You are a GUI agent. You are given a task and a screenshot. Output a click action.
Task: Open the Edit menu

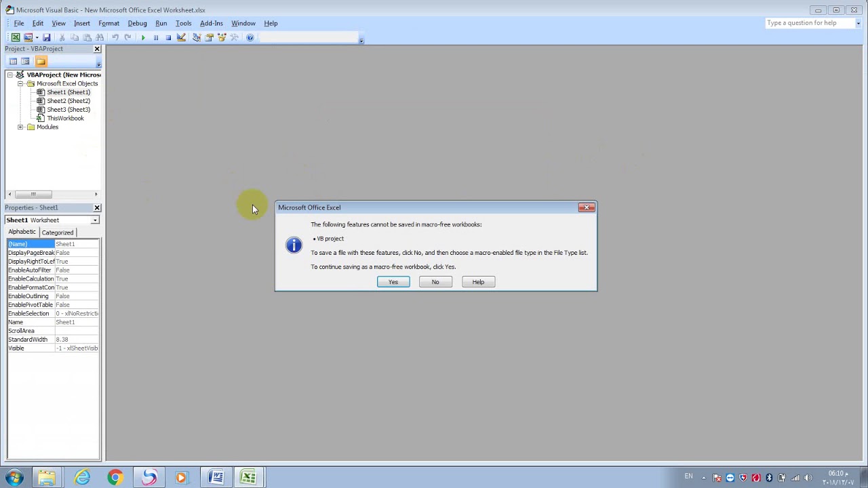tap(38, 23)
